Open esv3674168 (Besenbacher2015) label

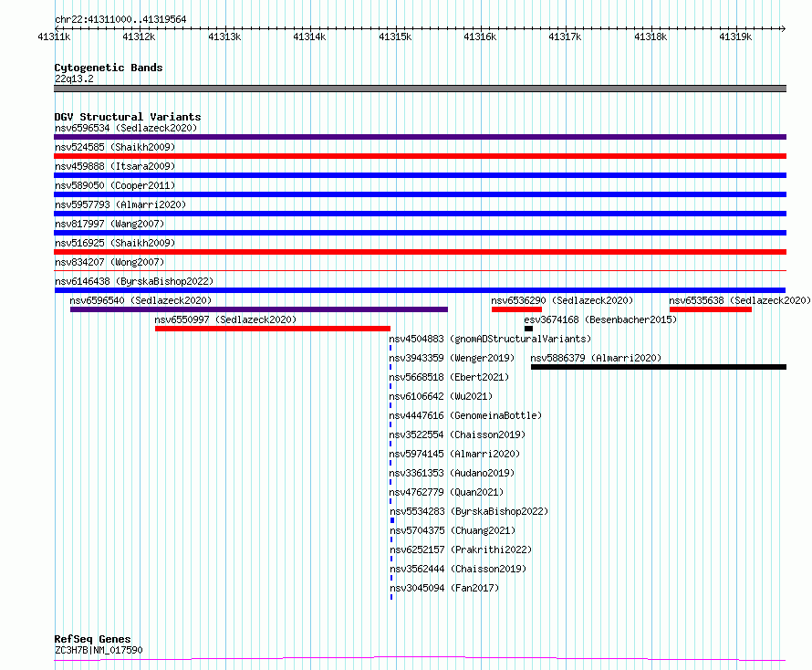pyautogui.click(x=600, y=319)
